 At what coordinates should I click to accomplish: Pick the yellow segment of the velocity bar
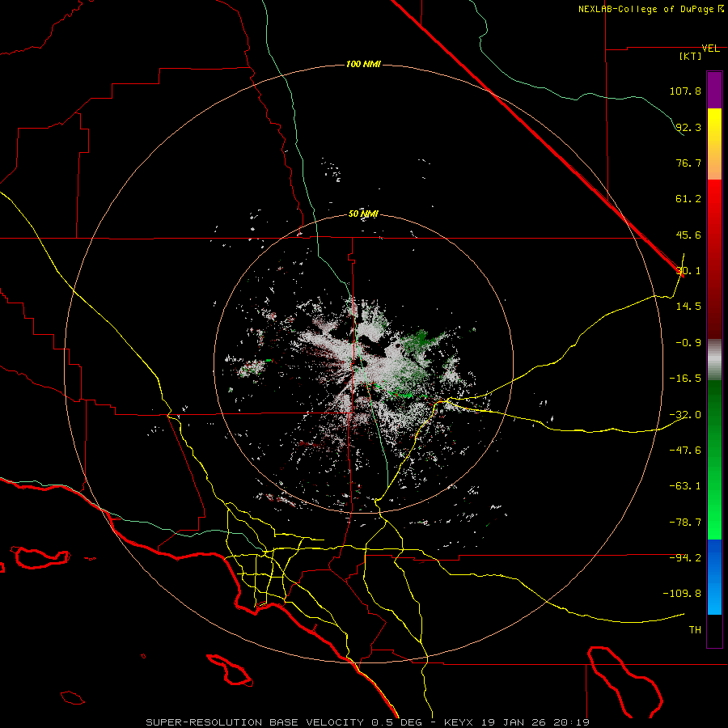(714, 144)
